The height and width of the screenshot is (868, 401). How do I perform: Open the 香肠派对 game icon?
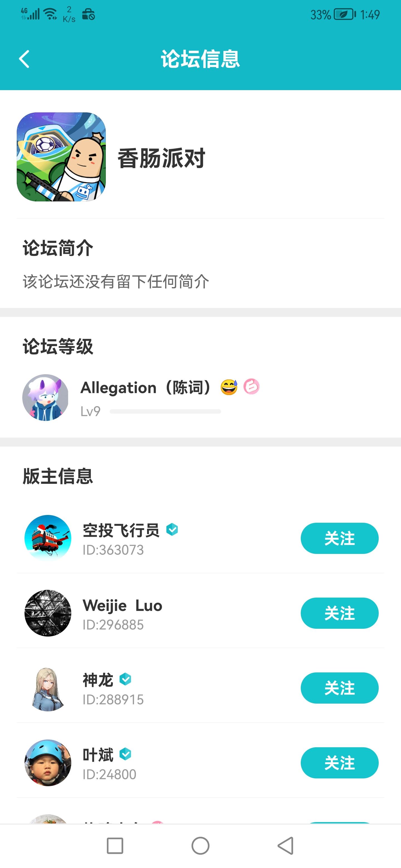pos(61,157)
